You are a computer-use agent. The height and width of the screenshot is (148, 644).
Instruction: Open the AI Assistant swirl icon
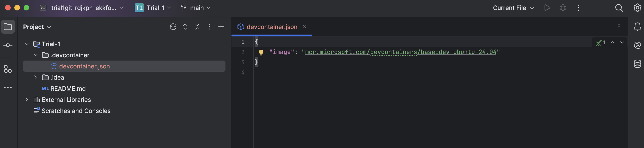(x=637, y=45)
